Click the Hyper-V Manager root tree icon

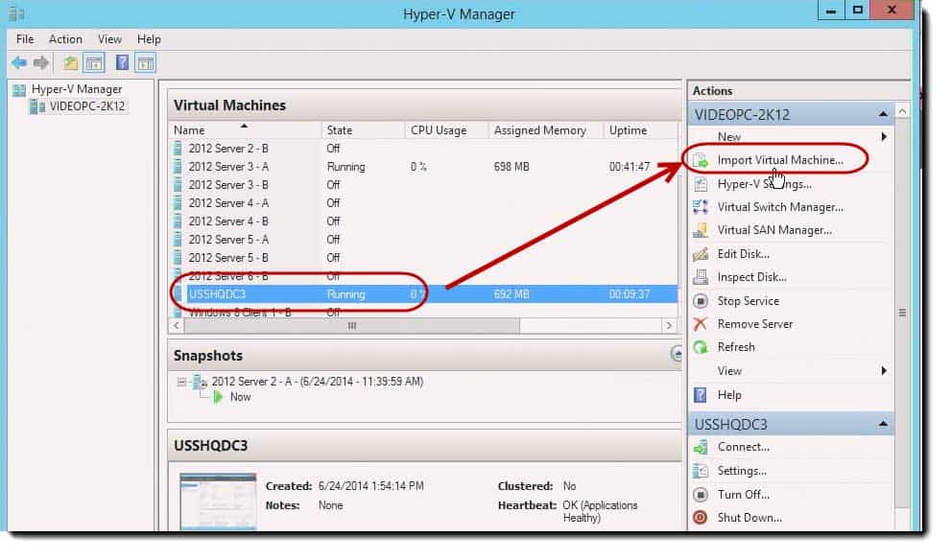[19, 90]
